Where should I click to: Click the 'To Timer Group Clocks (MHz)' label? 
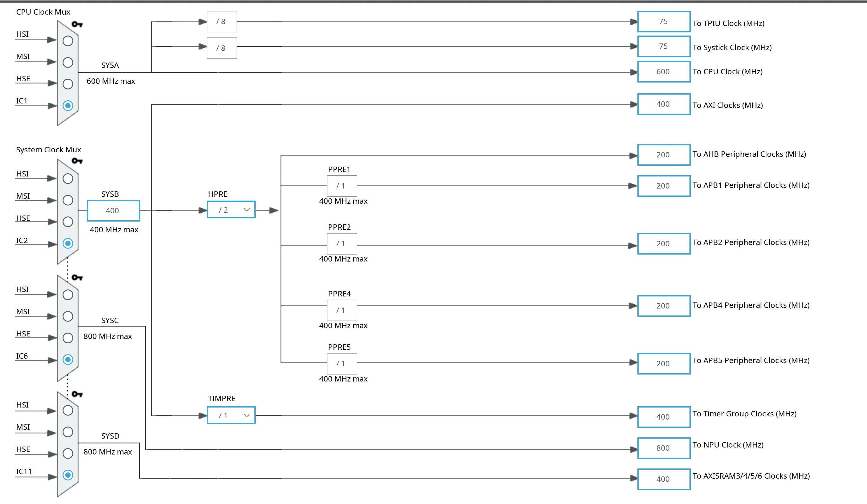click(744, 414)
